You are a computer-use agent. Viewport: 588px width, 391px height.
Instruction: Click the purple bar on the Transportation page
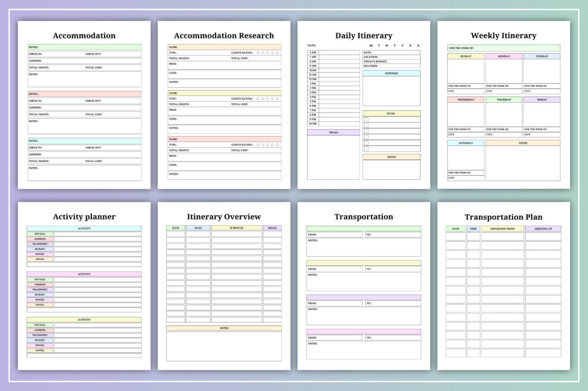[363, 297]
